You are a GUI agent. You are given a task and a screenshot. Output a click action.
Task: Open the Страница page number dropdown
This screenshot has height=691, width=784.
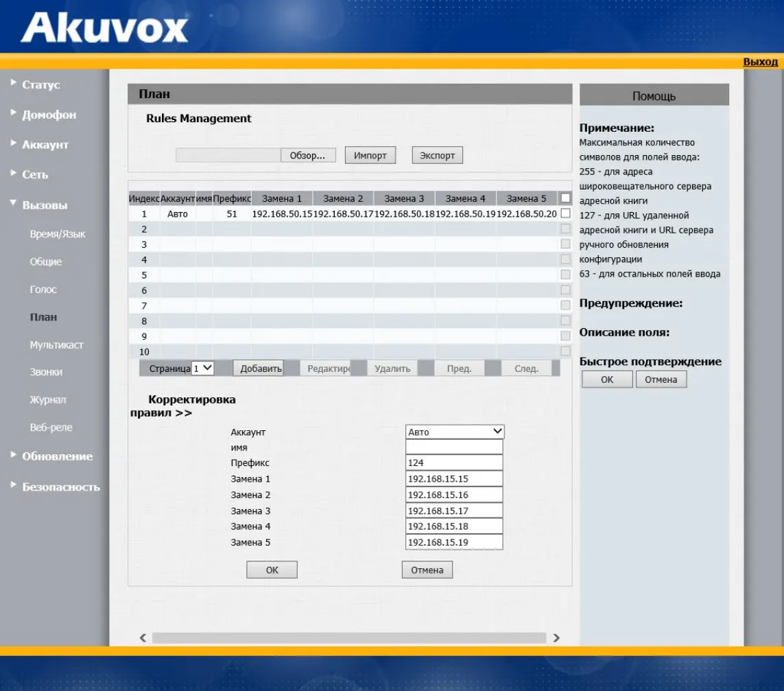click(203, 368)
